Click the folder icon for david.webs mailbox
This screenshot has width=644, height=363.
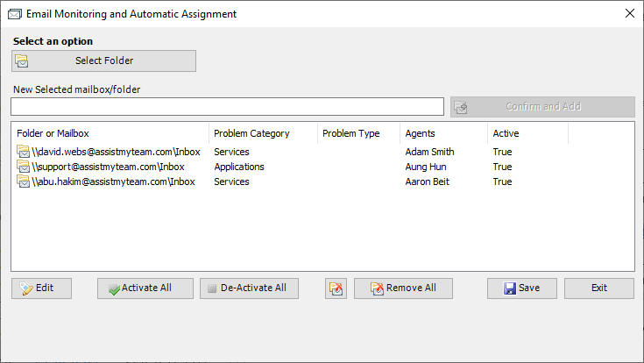click(x=23, y=152)
